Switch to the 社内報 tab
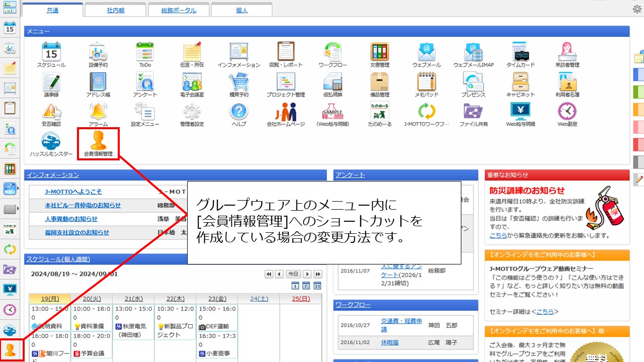The height and width of the screenshot is (362, 644). [116, 10]
